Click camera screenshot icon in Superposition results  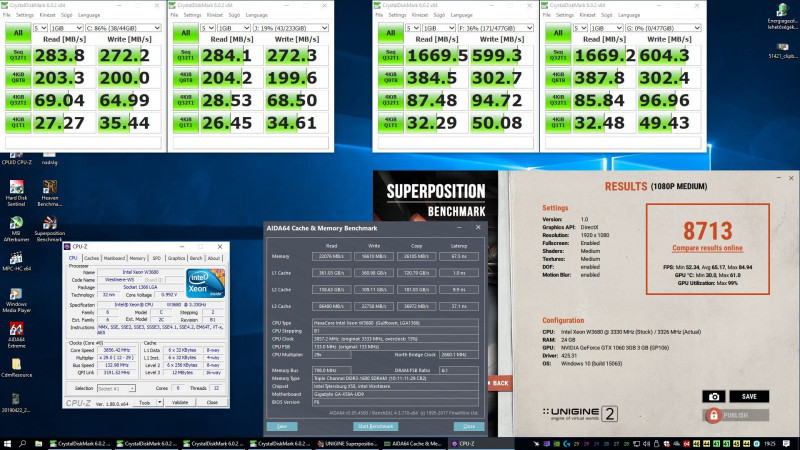click(x=714, y=396)
